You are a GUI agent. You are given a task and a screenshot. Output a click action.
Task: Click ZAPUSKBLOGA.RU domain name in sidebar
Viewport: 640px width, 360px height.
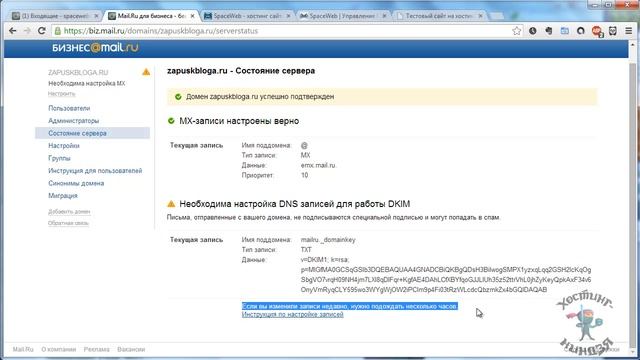tap(78, 72)
